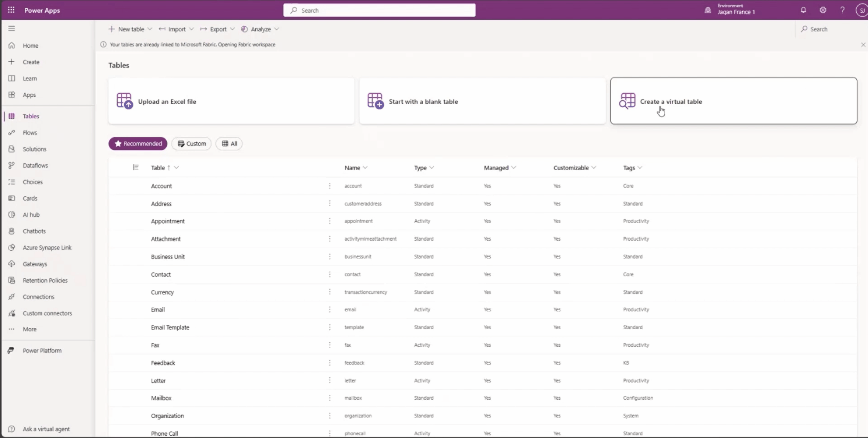Viewport: 868px width, 438px height.
Task: Open Dataflows section
Action: click(x=35, y=165)
